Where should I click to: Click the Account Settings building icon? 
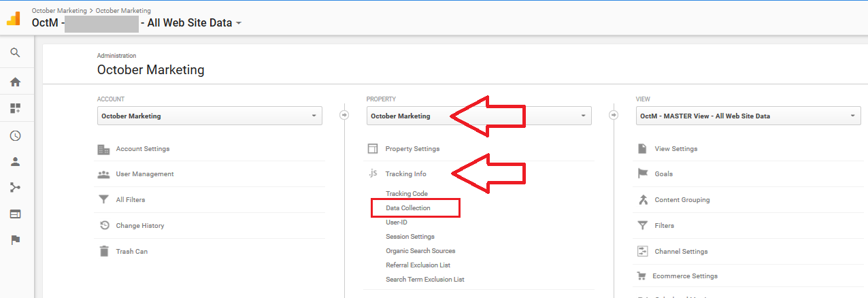[x=103, y=149]
